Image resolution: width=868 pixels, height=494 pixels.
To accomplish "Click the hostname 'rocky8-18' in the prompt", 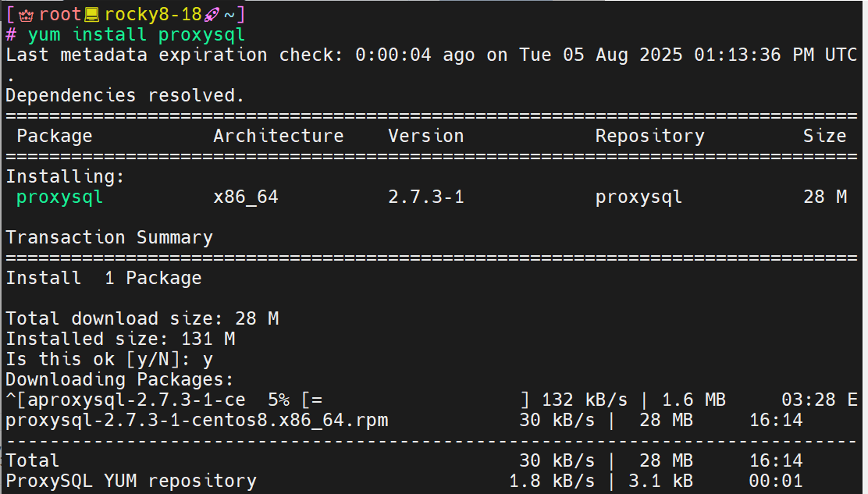I will [x=153, y=14].
